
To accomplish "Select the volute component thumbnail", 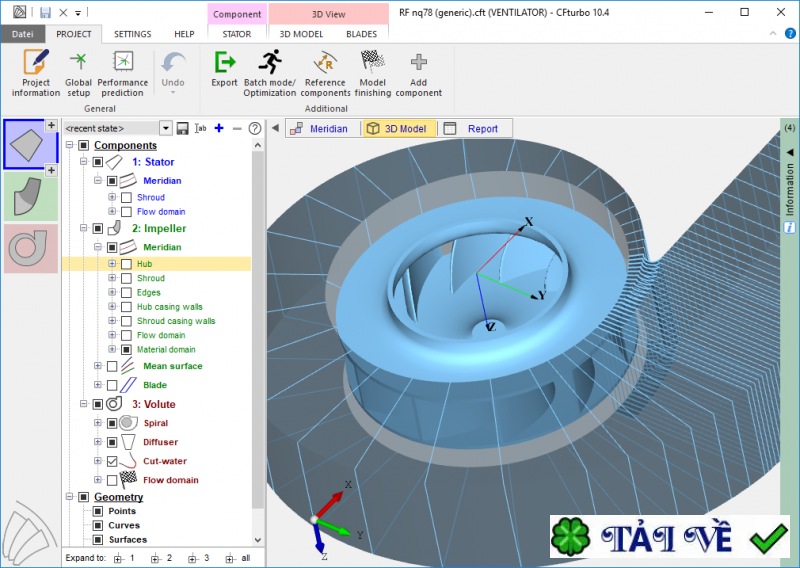I will click(x=30, y=248).
